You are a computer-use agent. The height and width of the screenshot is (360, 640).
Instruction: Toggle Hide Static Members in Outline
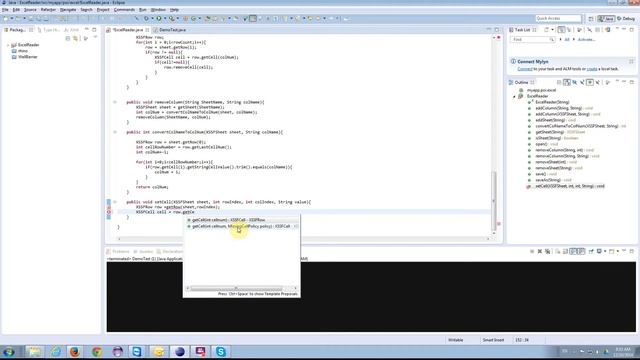pyautogui.click(x=582, y=82)
